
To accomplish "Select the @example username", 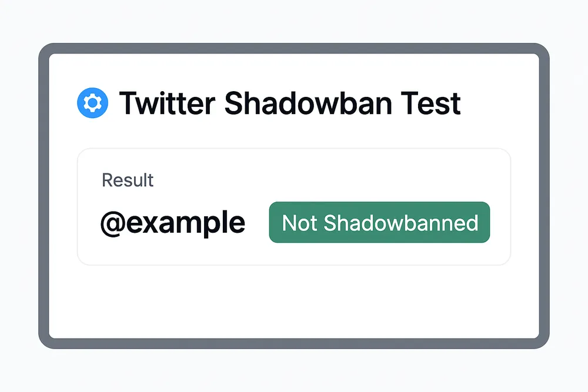I will tap(173, 223).
